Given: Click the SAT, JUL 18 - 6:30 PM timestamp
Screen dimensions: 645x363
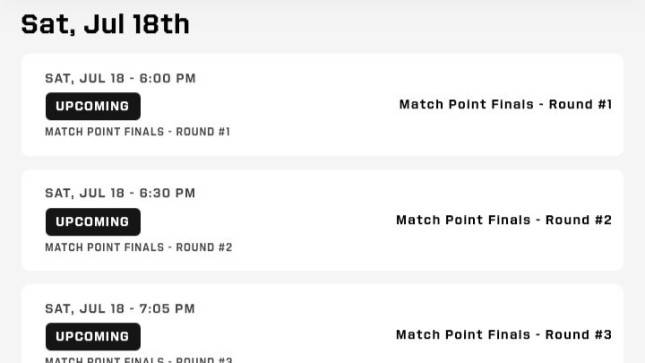Looking at the screenshot, I should (120, 193).
